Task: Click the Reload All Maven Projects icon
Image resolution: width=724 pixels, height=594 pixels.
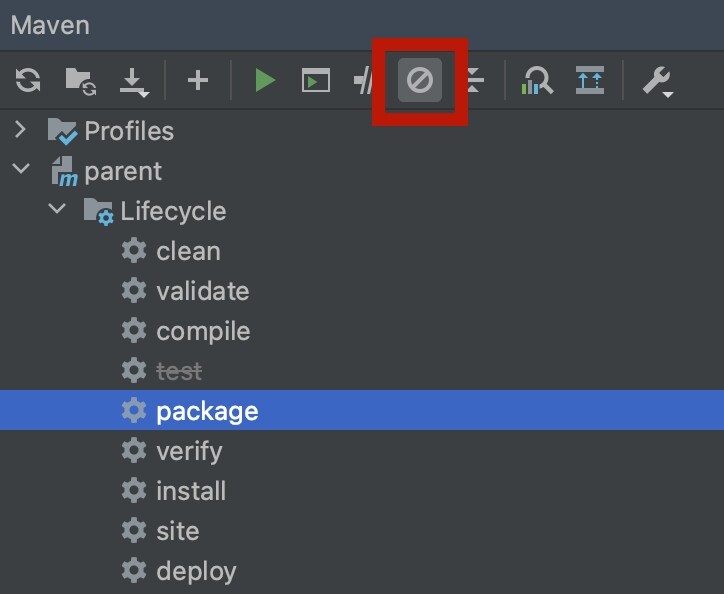Action: pos(28,80)
